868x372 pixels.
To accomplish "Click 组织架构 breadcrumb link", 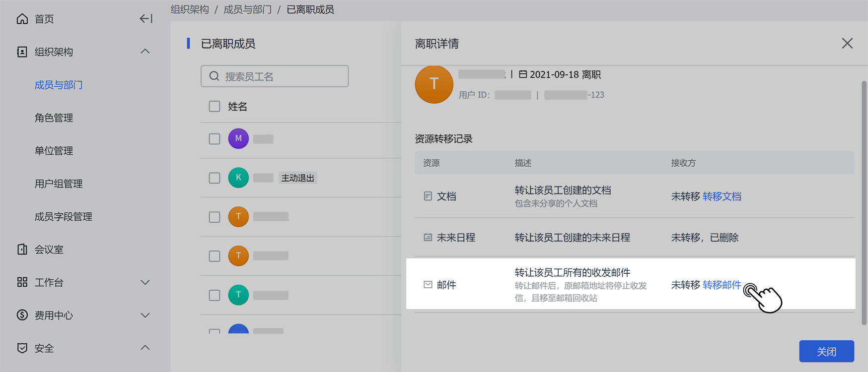I will (x=190, y=9).
